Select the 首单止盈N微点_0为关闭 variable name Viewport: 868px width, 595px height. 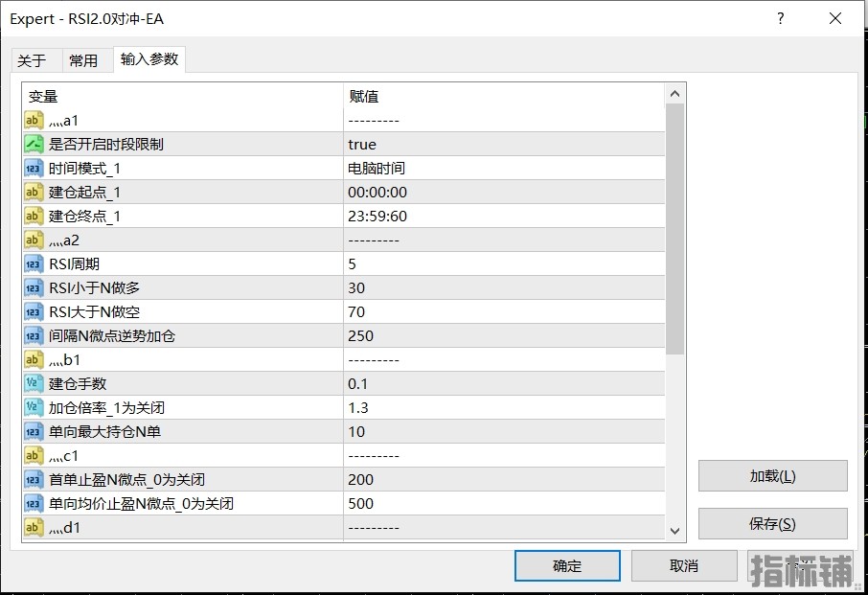[126, 480]
